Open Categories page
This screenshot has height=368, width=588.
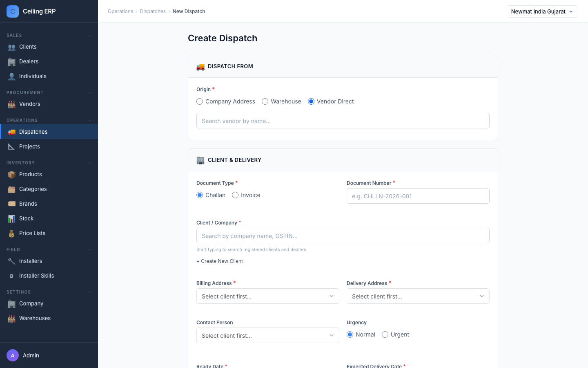(x=49, y=189)
